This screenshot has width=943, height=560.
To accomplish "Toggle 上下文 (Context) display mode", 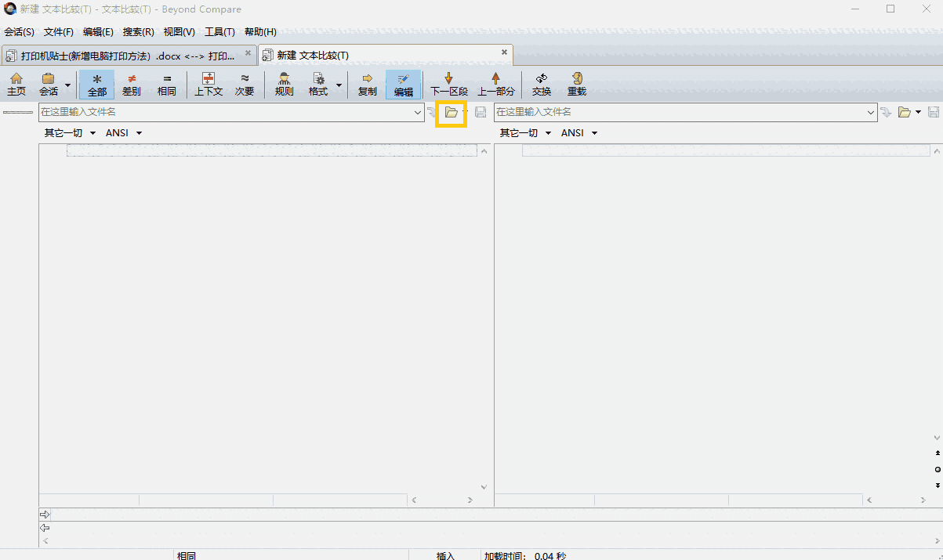I will click(x=209, y=84).
